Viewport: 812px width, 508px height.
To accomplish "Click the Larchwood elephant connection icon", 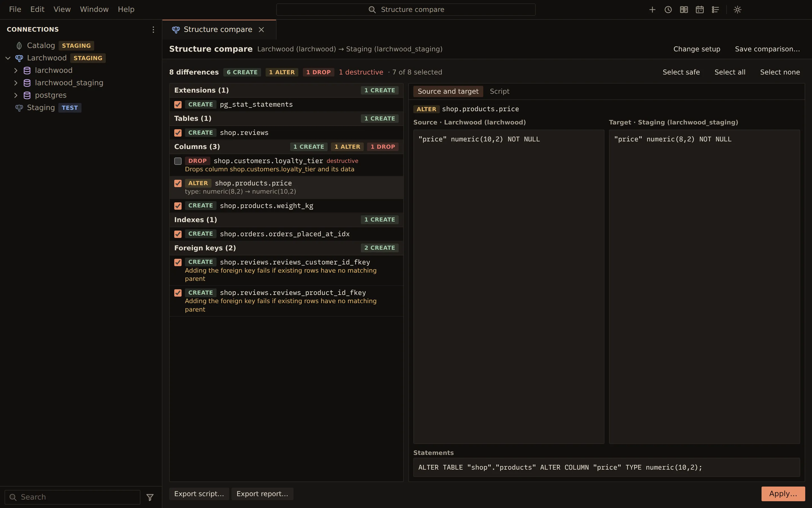I will [x=19, y=58].
